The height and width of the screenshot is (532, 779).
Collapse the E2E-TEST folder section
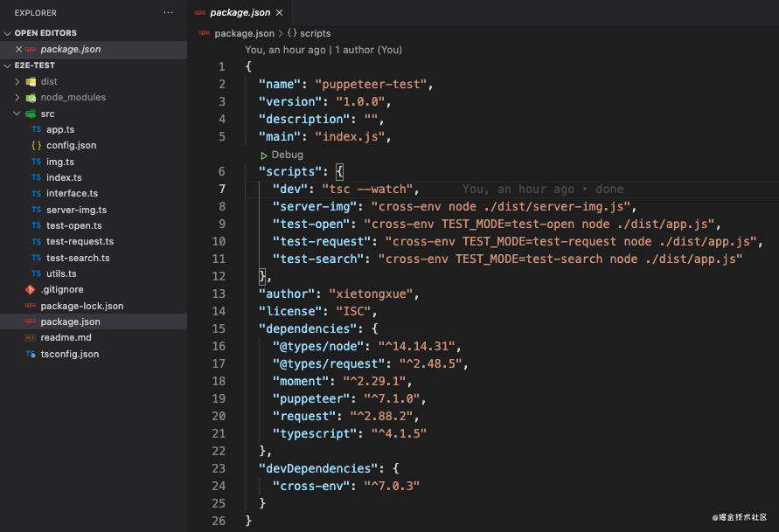pos(7,66)
